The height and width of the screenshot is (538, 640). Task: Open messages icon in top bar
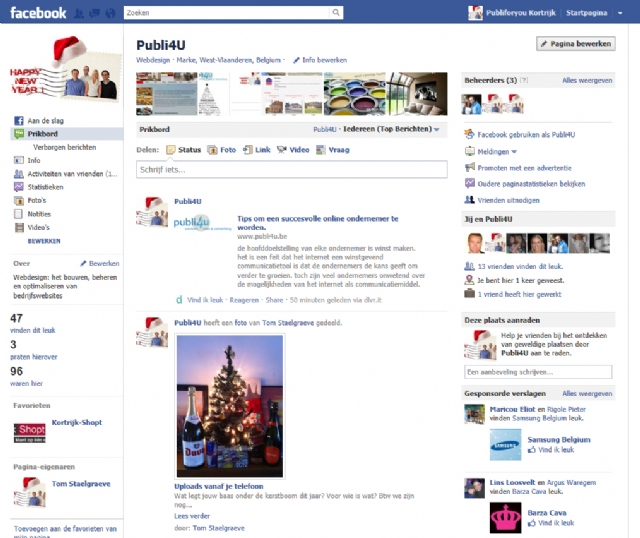94,13
